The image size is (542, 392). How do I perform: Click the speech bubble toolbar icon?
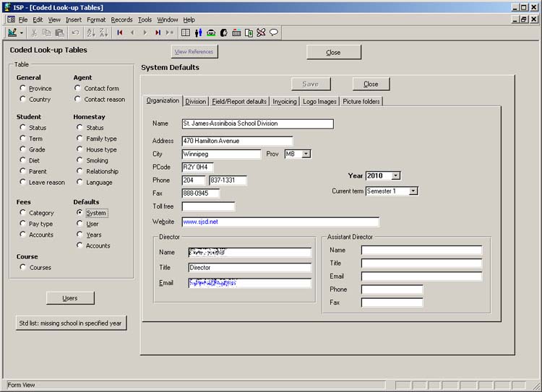pos(274,32)
